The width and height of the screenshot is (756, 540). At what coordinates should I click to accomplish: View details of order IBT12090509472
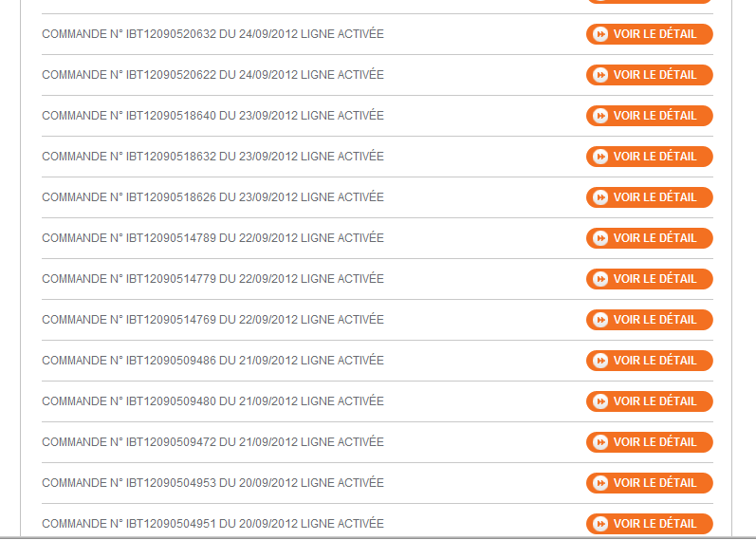point(650,442)
